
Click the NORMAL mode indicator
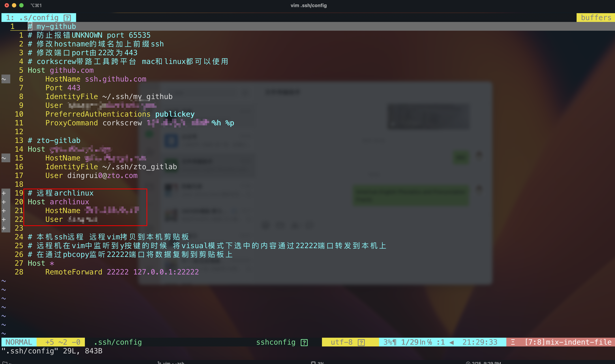click(x=19, y=342)
